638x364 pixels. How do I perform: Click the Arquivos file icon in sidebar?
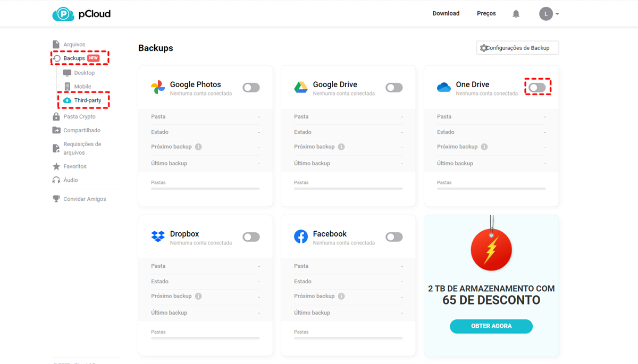click(x=56, y=45)
